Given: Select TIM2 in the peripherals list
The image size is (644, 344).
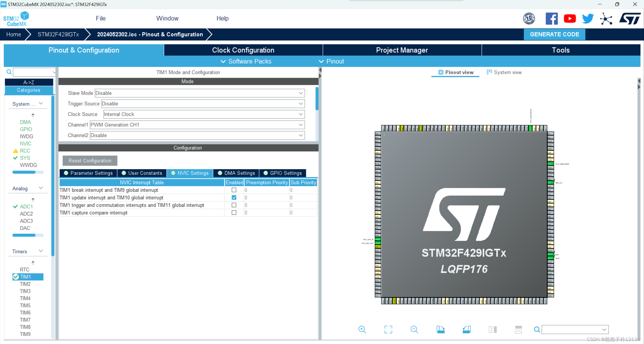Looking at the screenshot, I should click(x=25, y=284).
